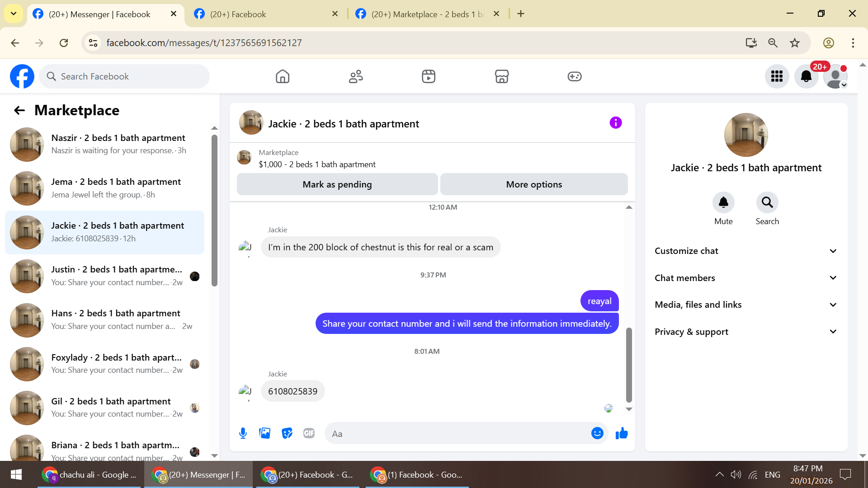Open the Friends icon in top navigation
This screenshot has width=868, height=488.
(356, 76)
